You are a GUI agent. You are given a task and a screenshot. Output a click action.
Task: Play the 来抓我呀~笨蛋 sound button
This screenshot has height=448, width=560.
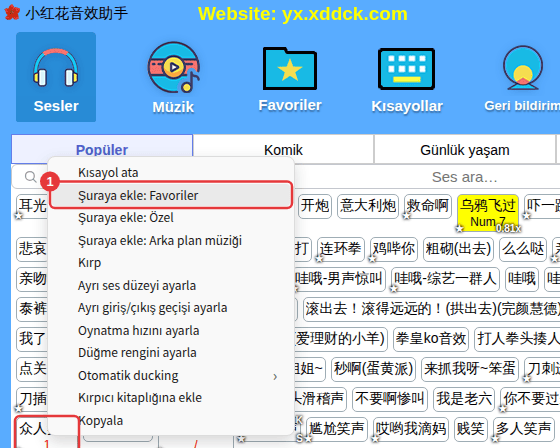pos(470,369)
